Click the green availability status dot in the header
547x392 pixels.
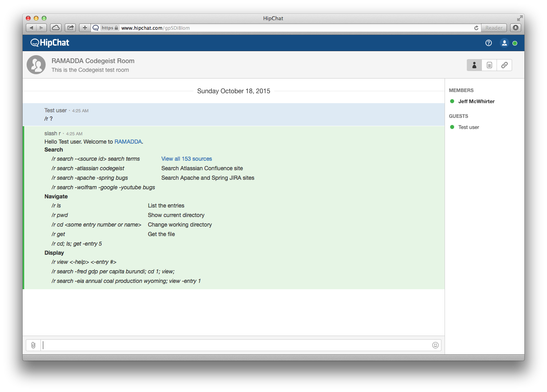[515, 43]
